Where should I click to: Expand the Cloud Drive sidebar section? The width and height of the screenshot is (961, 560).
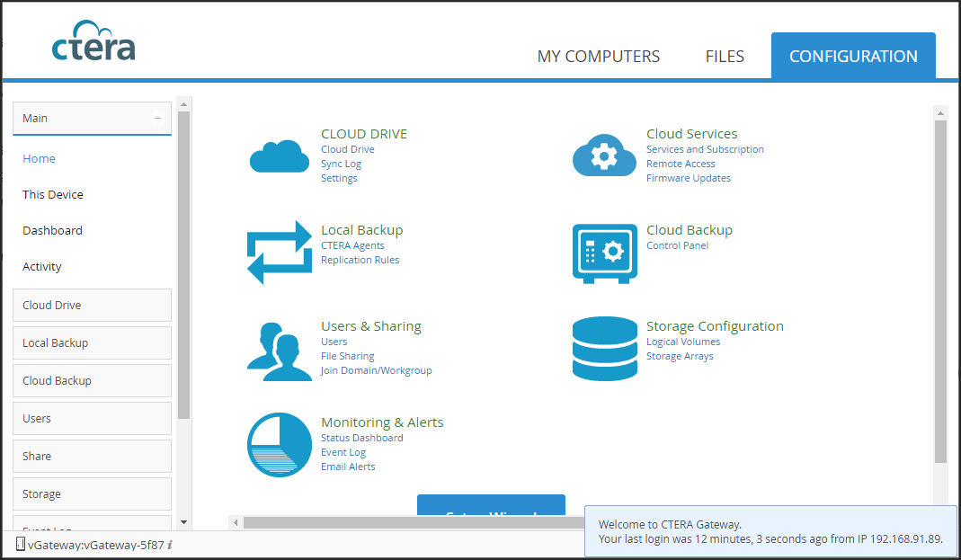pyautogui.click(x=92, y=305)
